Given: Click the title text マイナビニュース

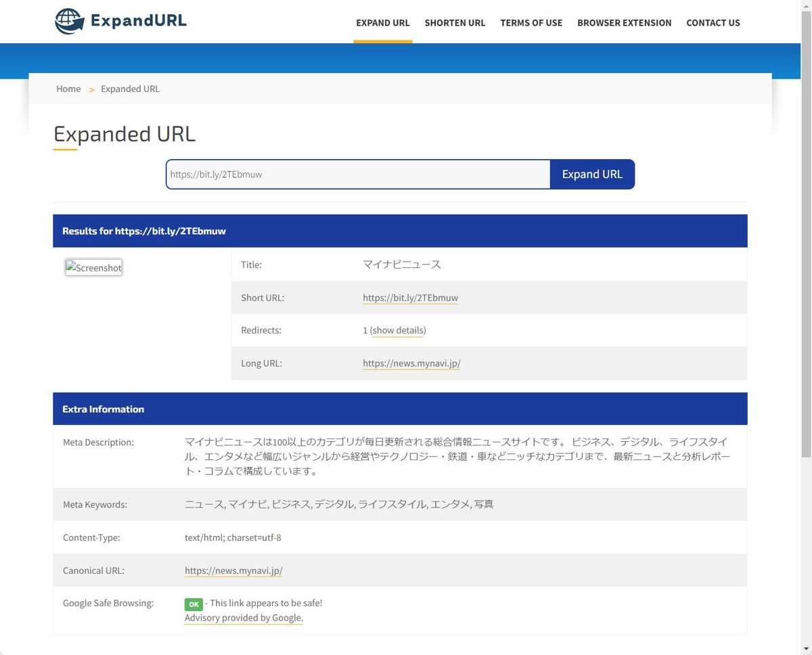Looking at the screenshot, I should tap(402, 265).
